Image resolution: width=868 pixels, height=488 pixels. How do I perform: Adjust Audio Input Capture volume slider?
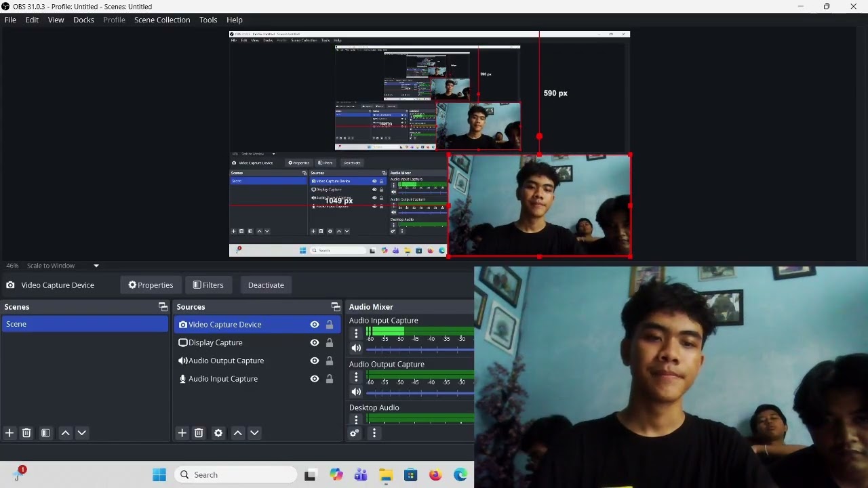tap(420, 349)
